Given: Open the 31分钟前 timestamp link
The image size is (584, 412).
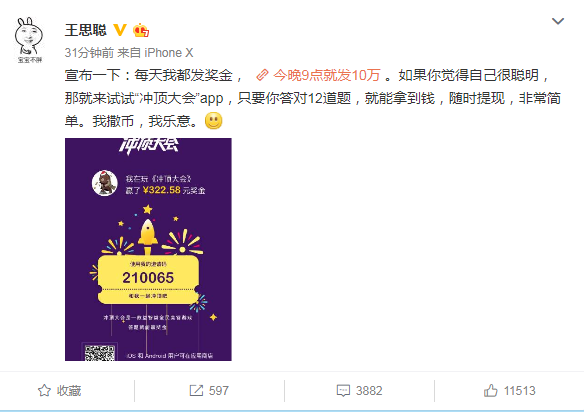Looking at the screenshot, I should (x=89, y=53).
